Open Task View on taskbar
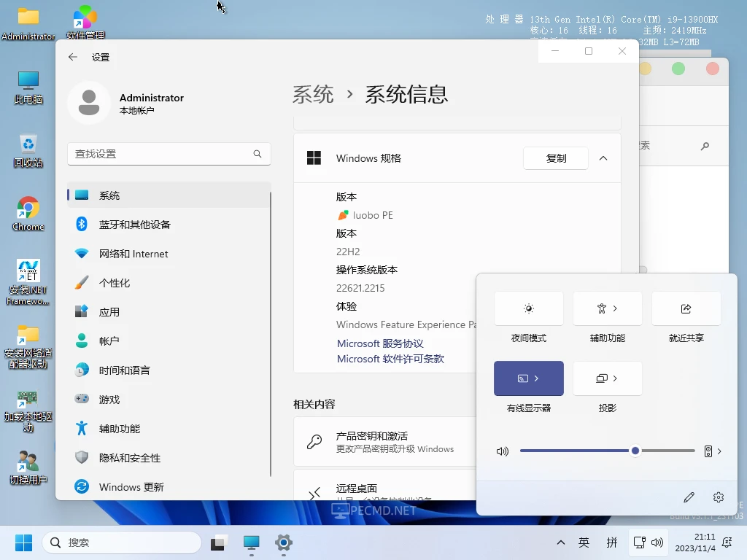 (220, 542)
